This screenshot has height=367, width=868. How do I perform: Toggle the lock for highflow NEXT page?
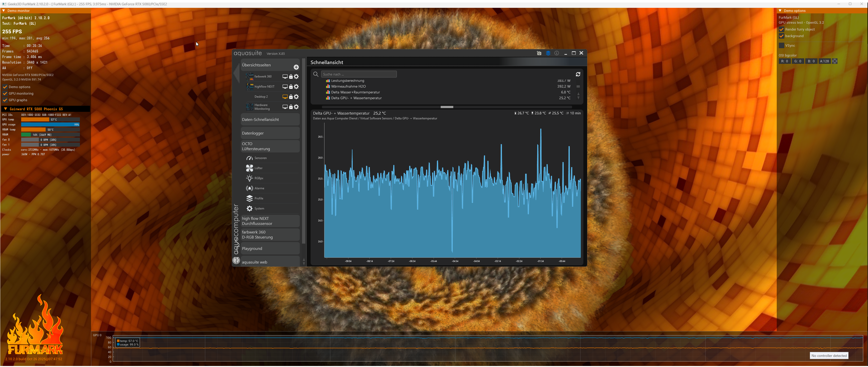[x=291, y=87]
